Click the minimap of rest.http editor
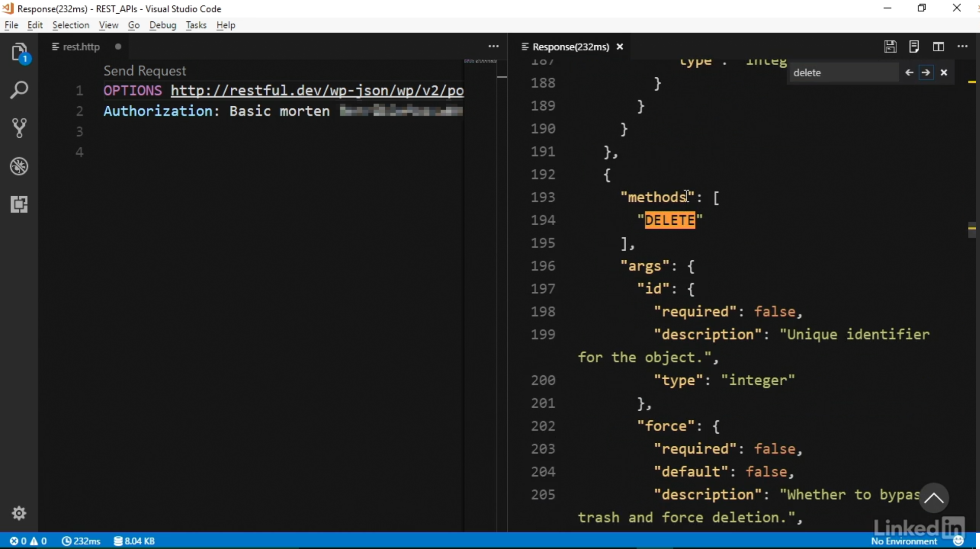 (x=480, y=62)
